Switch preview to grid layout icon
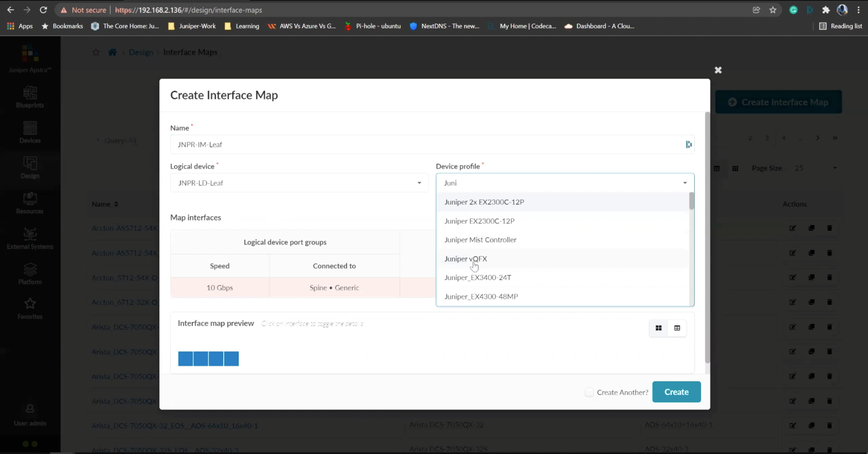This screenshot has width=868, height=454. (x=659, y=328)
